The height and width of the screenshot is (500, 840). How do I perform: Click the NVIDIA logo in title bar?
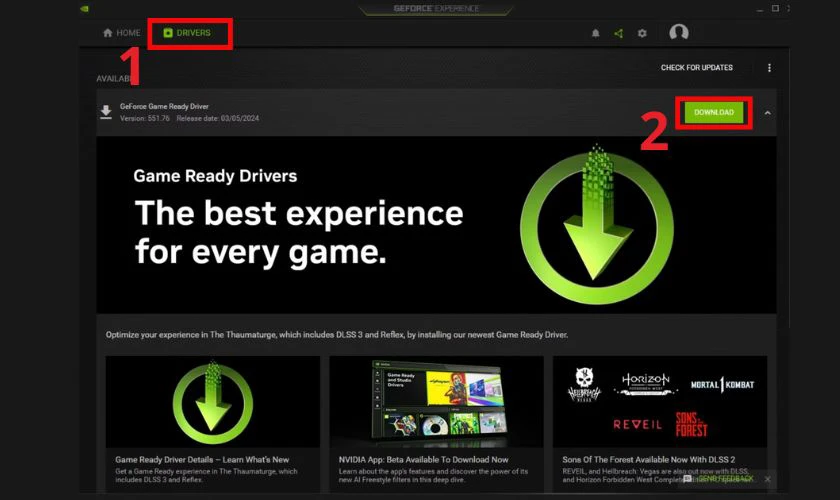coord(84,9)
